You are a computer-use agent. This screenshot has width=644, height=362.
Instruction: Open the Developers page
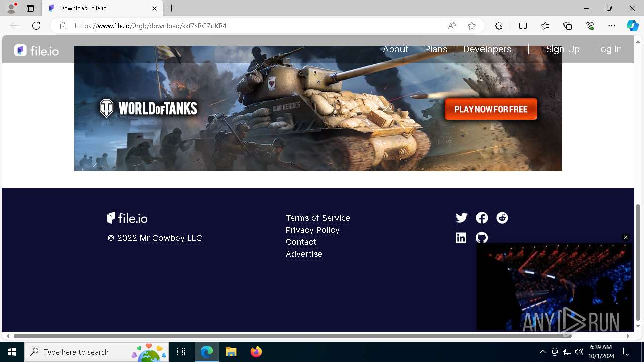click(x=487, y=49)
